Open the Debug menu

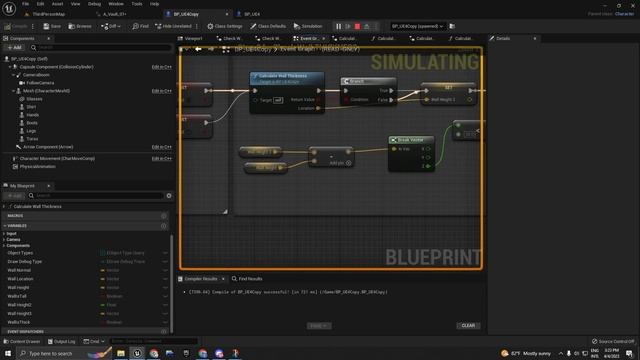tap(94, 4)
